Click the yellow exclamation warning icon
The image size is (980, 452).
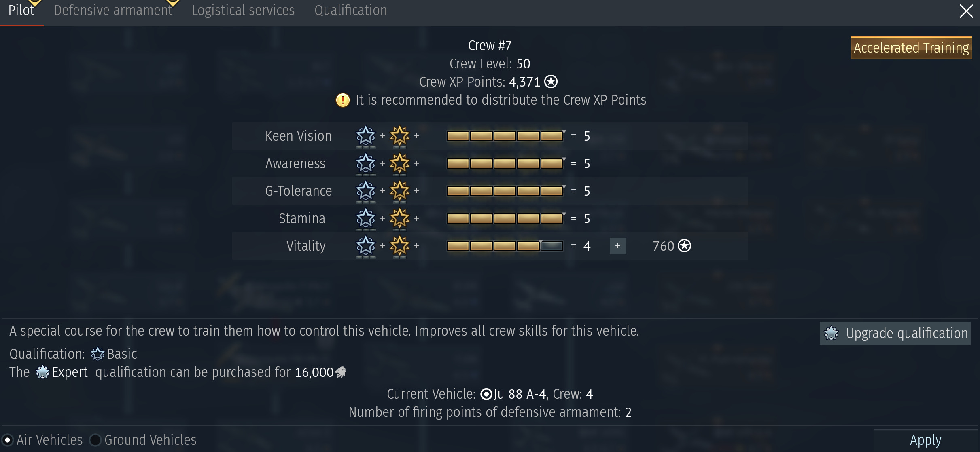(343, 100)
